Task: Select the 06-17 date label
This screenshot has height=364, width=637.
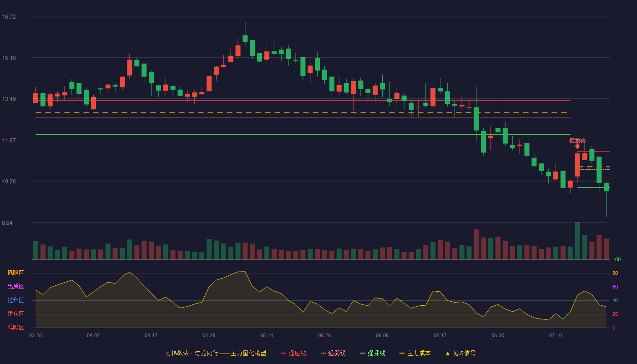Action: click(440, 335)
